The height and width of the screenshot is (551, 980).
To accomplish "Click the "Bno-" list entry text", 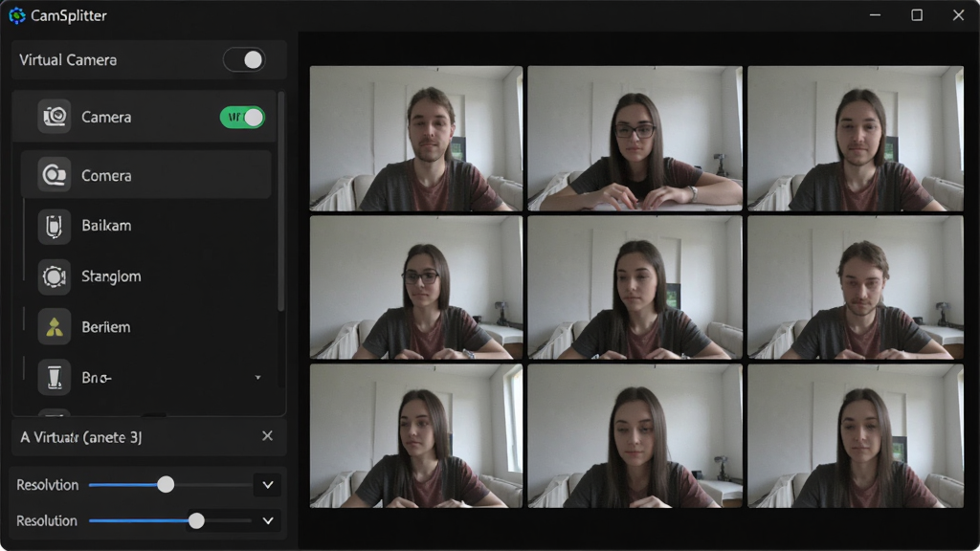I will [97, 378].
